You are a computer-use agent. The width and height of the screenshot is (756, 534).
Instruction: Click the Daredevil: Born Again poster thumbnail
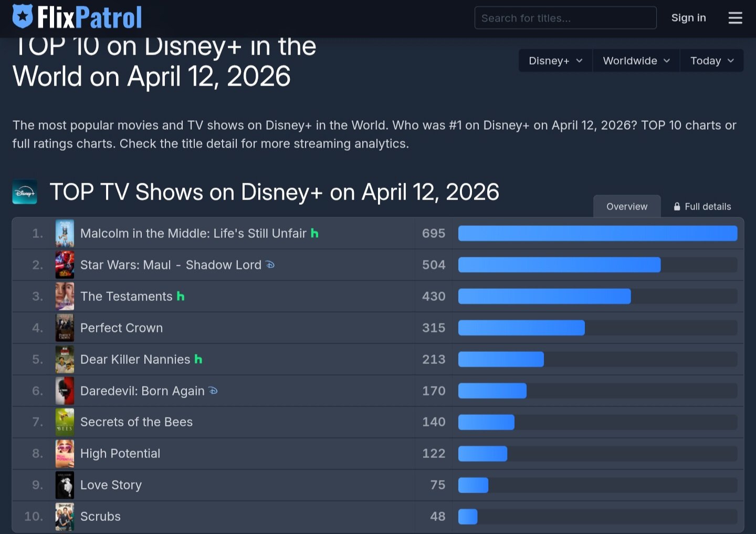(x=65, y=391)
